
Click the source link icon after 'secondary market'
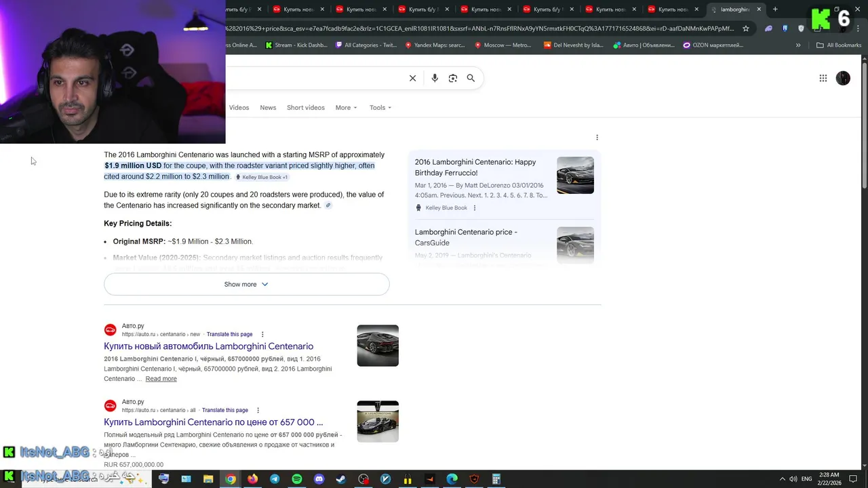tap(328, 205)
